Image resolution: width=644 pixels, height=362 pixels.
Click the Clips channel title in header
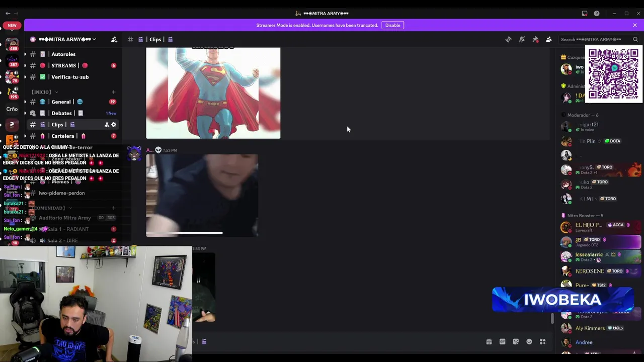(x=155, y=39)
